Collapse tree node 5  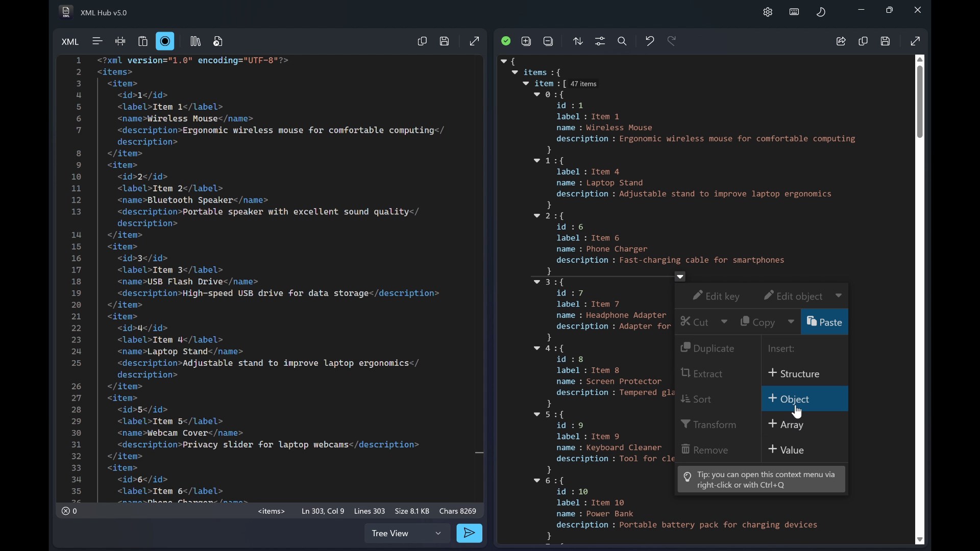[538, 415]
